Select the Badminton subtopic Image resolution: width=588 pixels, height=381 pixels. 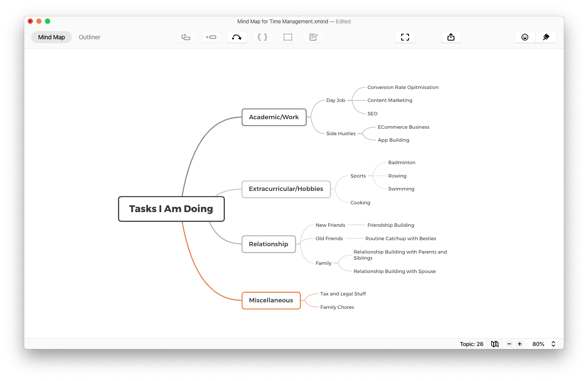click(402, 162)
